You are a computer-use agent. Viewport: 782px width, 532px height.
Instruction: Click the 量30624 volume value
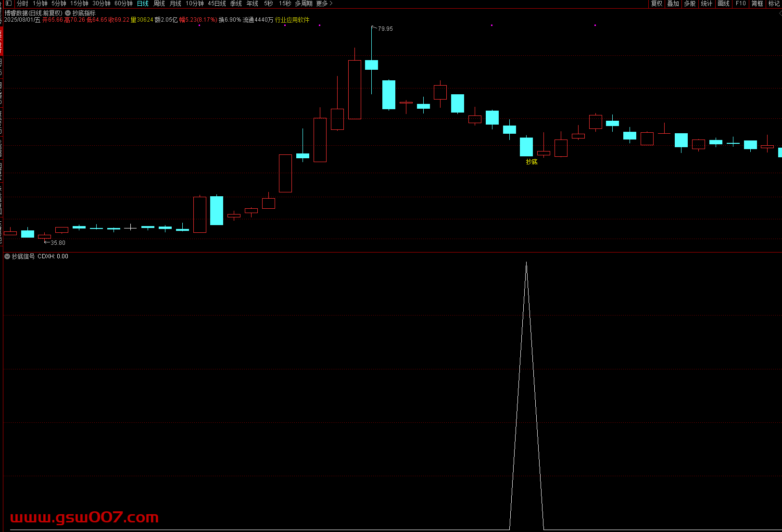tap(142, 20)
